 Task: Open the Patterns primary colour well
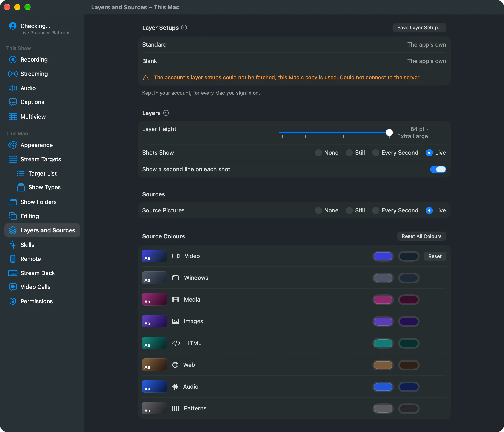point(383,409)
